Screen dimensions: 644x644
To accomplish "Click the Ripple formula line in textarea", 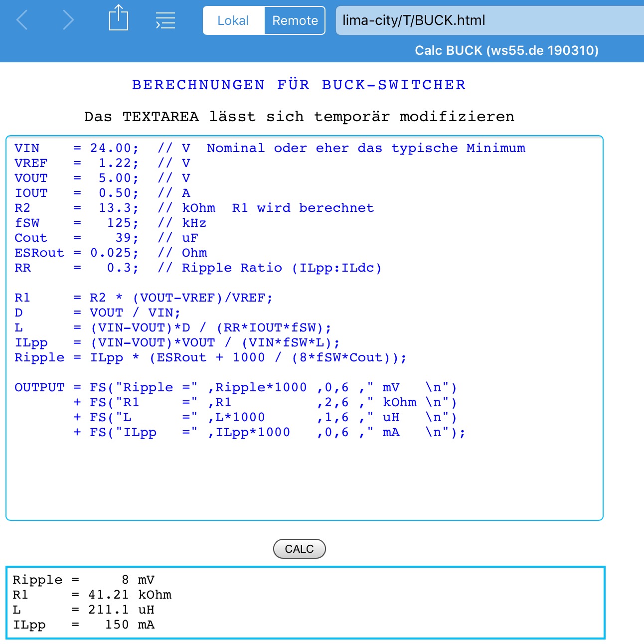I will click(x=210, y=357).
